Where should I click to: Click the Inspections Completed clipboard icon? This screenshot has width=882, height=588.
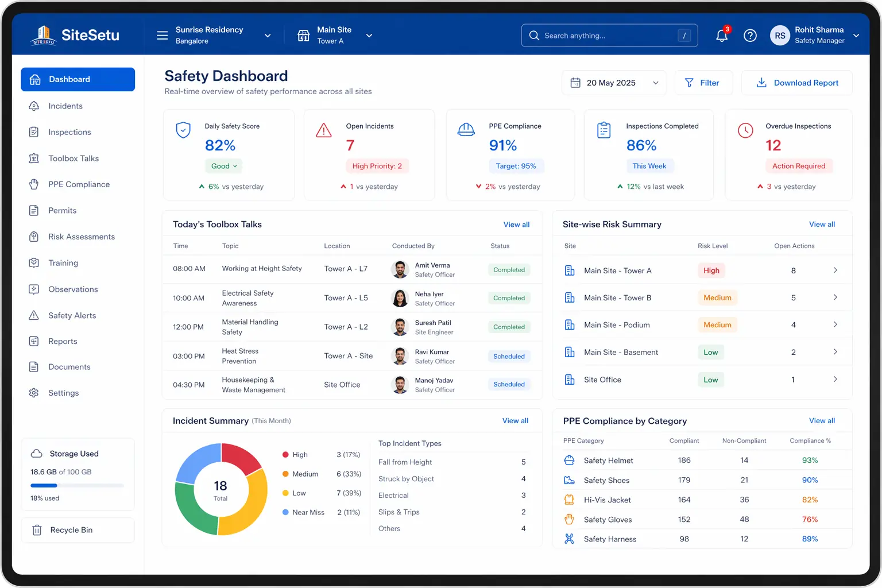604,130
